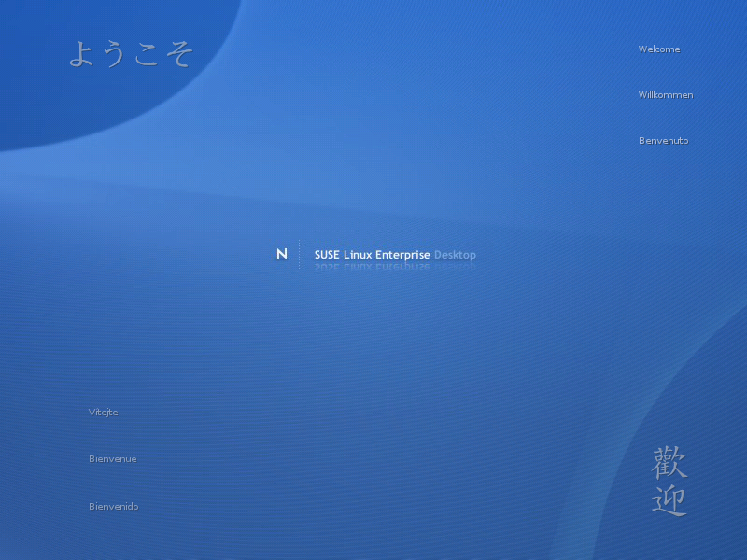Select the 'Willkommen' greeting
The width and height of the screenshot is (747, 560).
pos(666,95)
